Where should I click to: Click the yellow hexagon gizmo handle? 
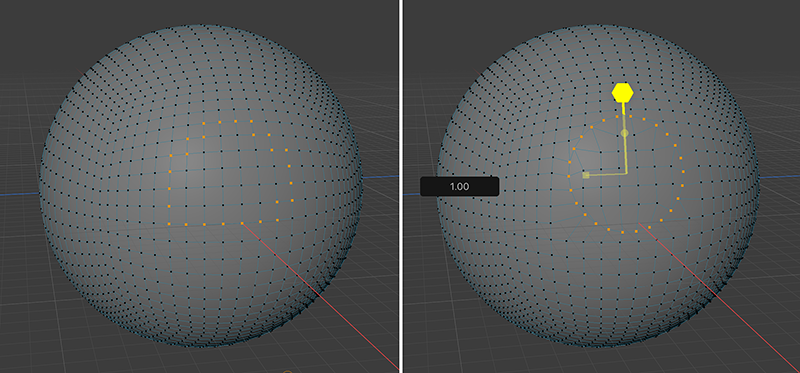click(622, 93)
